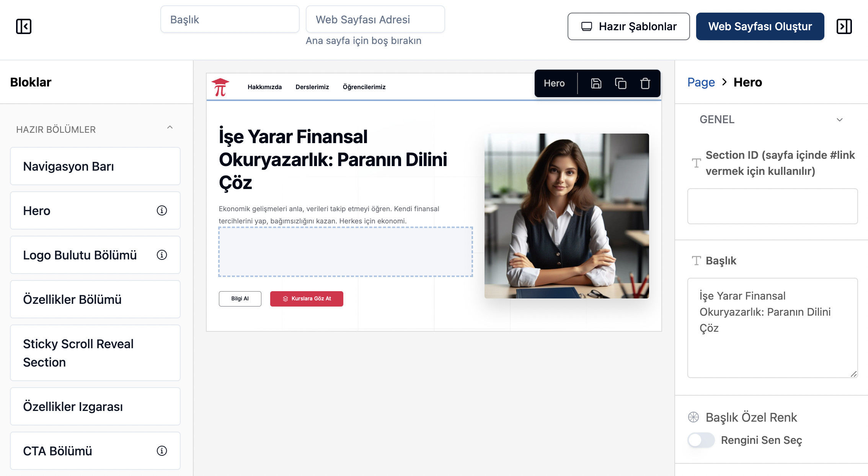Click the Bilgi Al button
This screenshot has width=868, height=476.
coord(240,299)
